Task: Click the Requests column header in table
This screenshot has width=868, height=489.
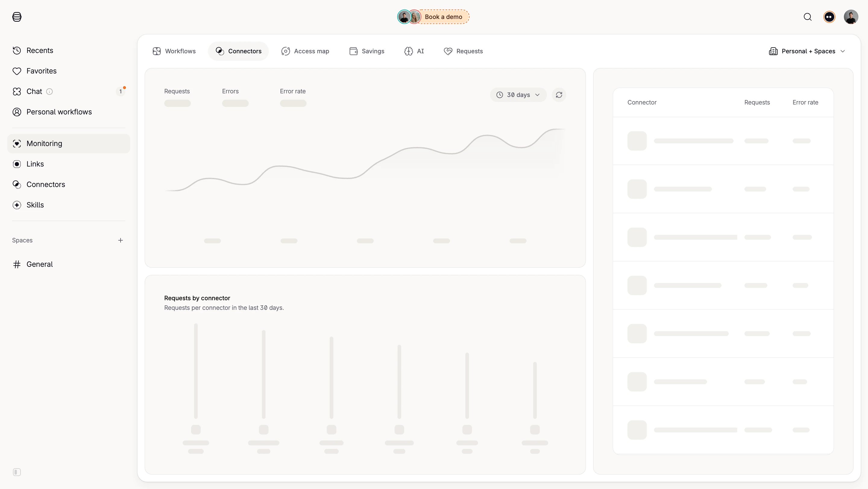Action: click(x=757, y=102)
